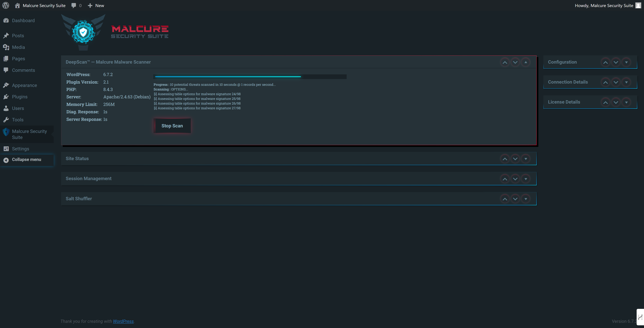Screen dimensions: 644x328
Task: Click the scan progress bar
Action: click(250, 77)
